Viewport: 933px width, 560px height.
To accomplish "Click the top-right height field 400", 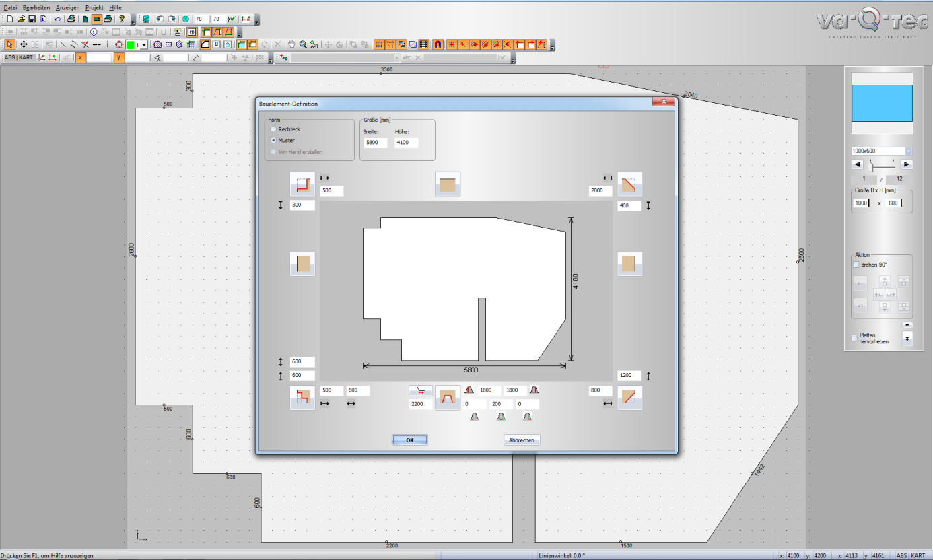I will pyautogui.click(x=629, y=205).
